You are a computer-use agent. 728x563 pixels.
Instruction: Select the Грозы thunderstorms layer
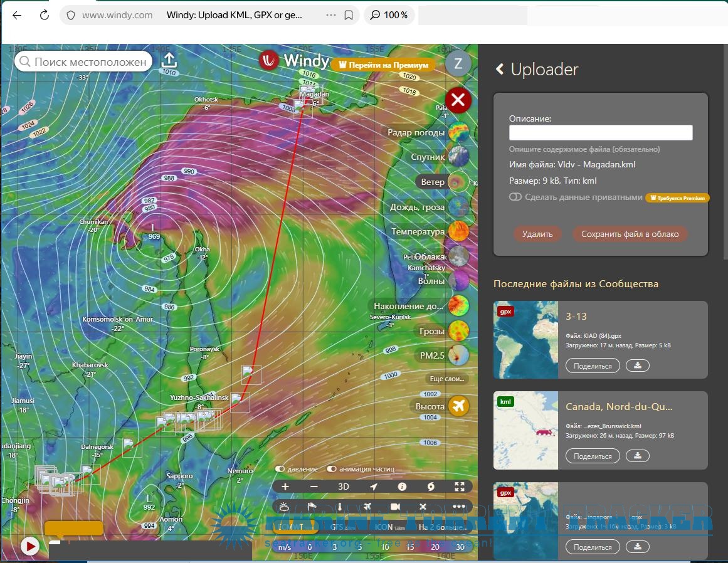tap(443, 331)
